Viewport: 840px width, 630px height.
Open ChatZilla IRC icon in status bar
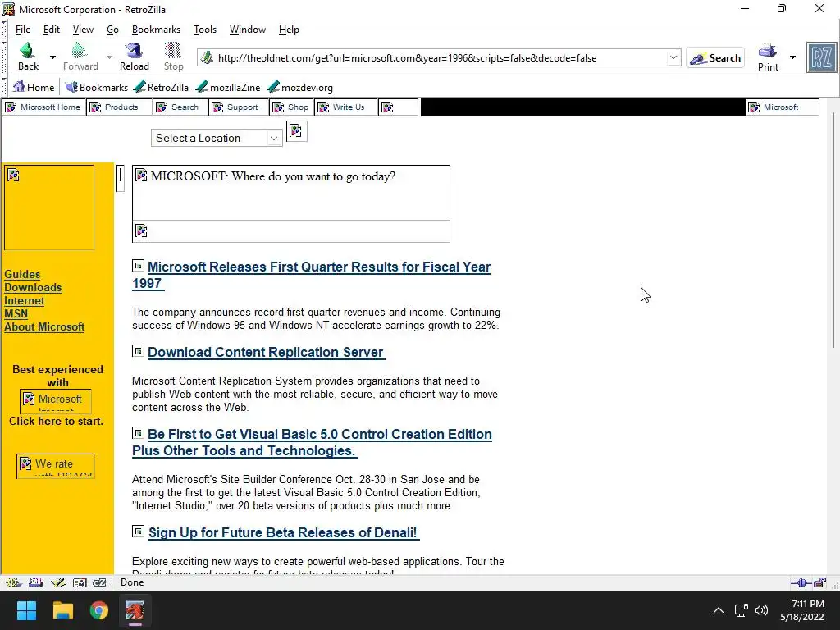tap(99, 582)
